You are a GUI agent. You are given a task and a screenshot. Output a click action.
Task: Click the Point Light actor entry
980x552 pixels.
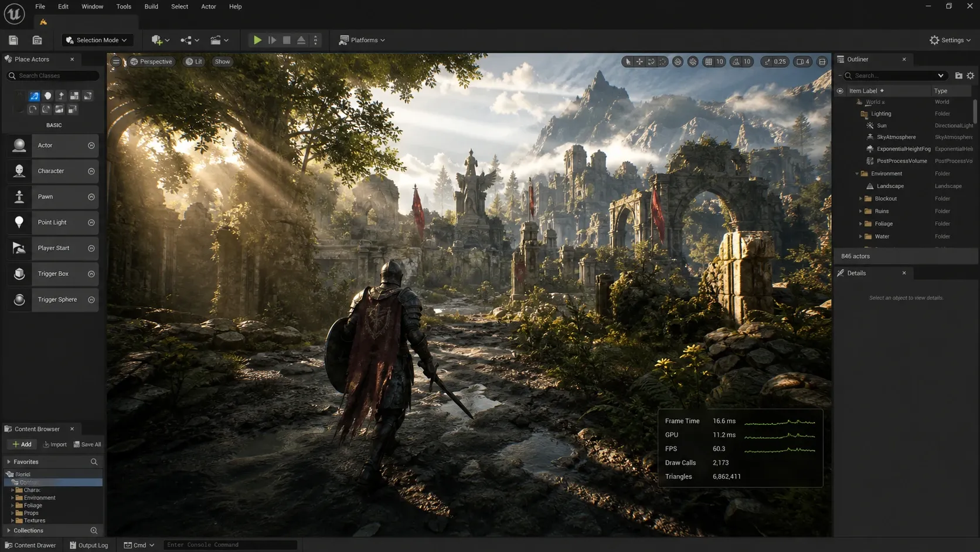53,222
